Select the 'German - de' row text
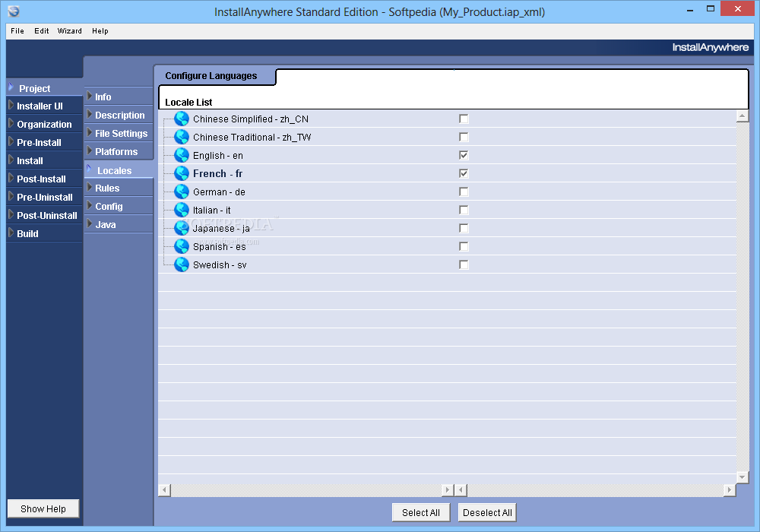Image resolution: width=760 pixels, height=532 pixels. (x=219, y=192)
